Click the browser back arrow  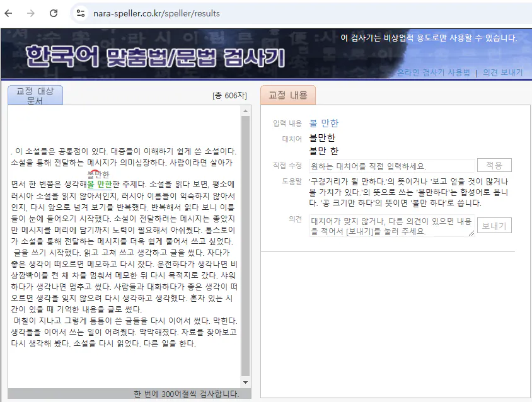point(8,12)
